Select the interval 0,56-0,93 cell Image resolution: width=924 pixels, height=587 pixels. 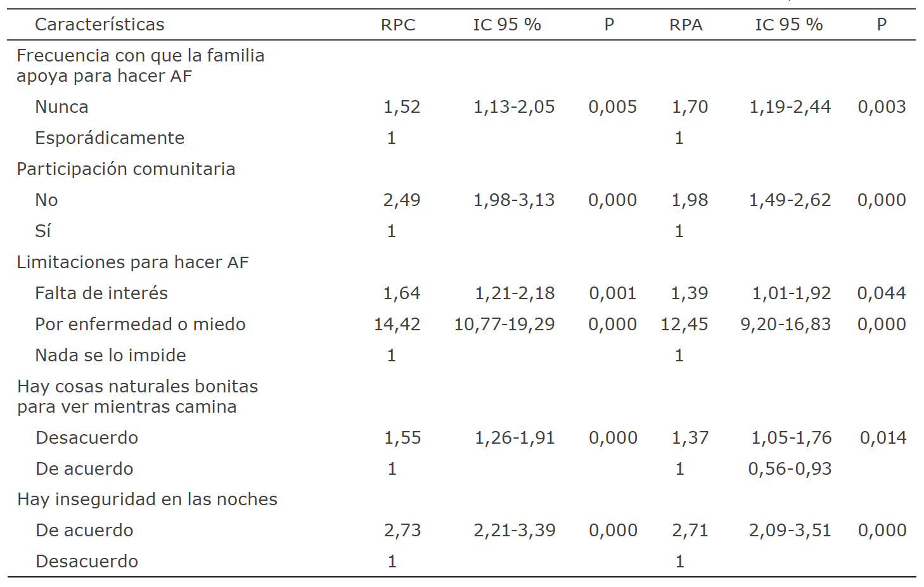[x=790, y=469]
